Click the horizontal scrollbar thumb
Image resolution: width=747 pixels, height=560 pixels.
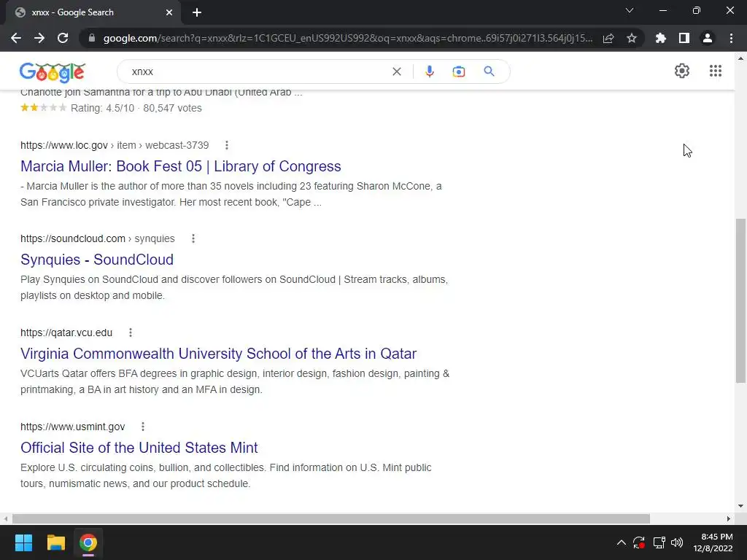331,518
